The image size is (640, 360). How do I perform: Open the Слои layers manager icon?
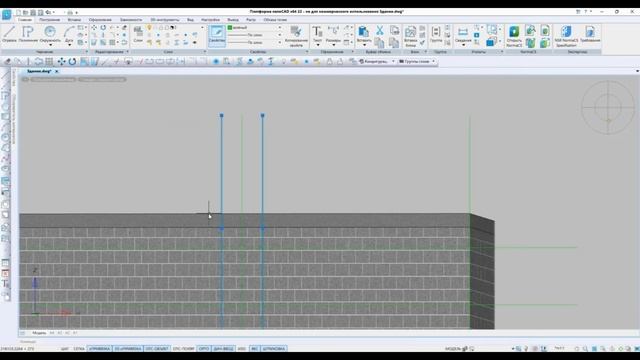point(138,34)
